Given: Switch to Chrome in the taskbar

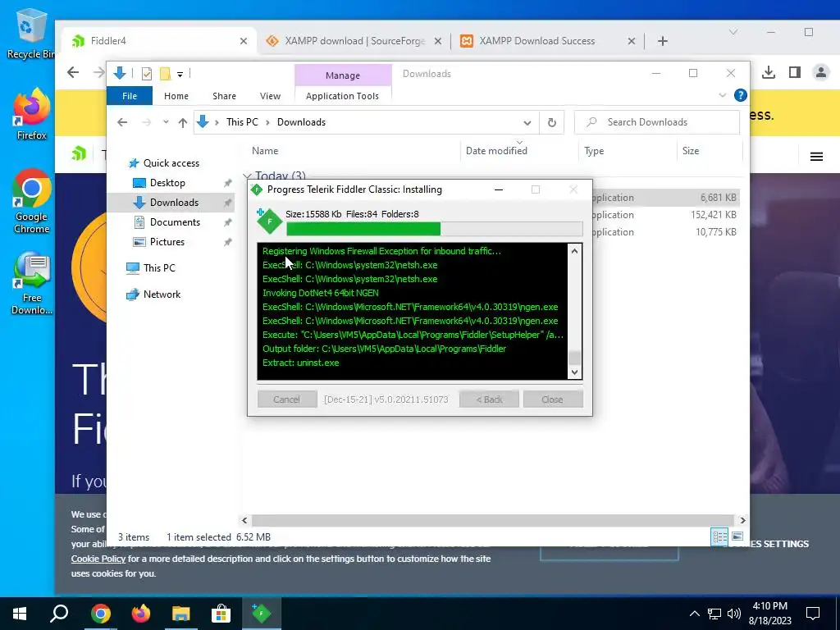Looking at the screenshot, I should click(101, 614).
